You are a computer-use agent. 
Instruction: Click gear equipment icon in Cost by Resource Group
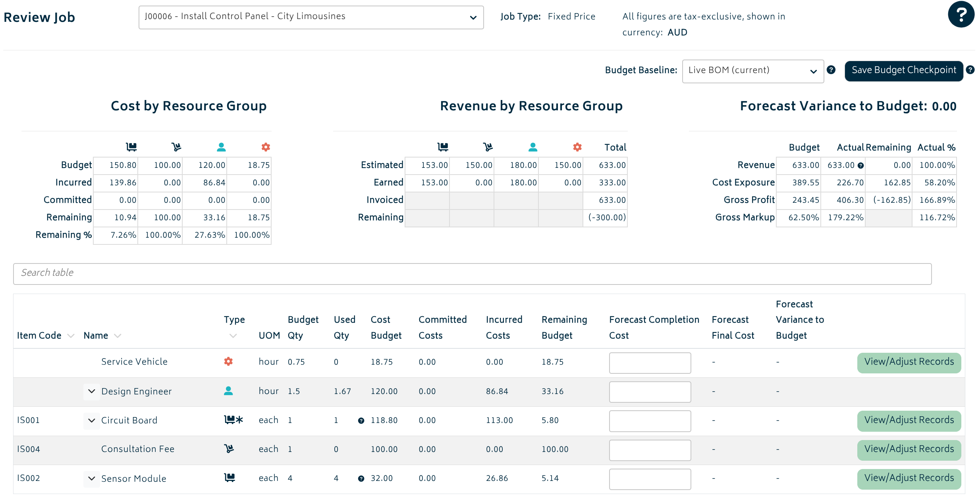coord(266,147)
